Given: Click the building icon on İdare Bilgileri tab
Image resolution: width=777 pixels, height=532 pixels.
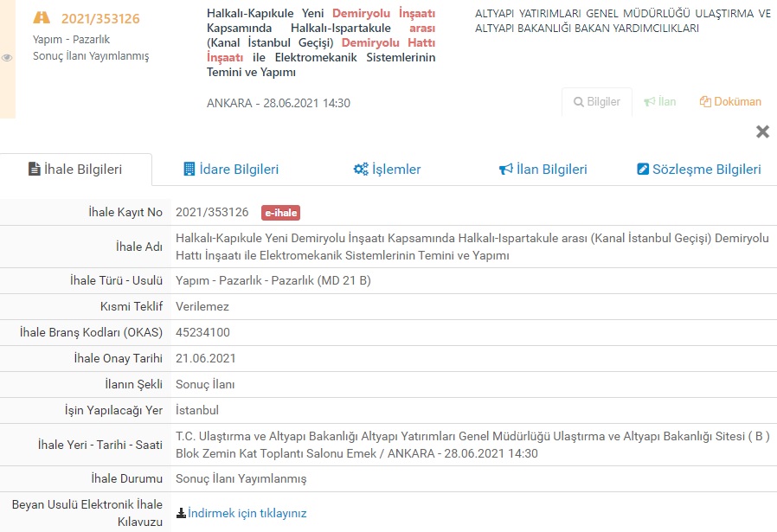Looking at the screenshot, I should tap(189, 170).
